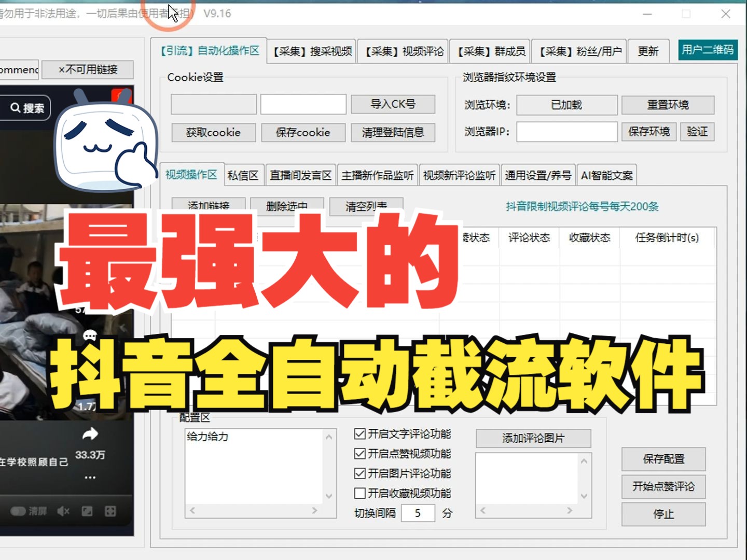Open the 【采集】群成员 tab

click(491, 51)
